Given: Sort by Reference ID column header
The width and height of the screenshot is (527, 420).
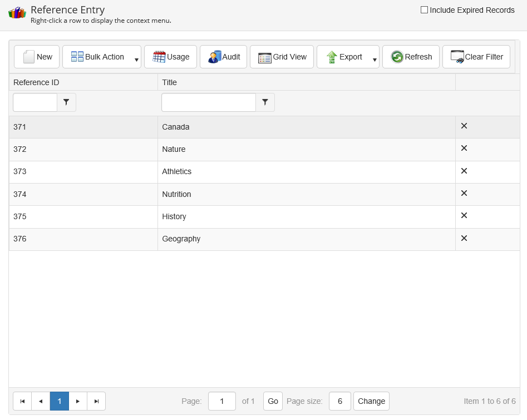Looking at the screenshot, I should click(36, 82).
